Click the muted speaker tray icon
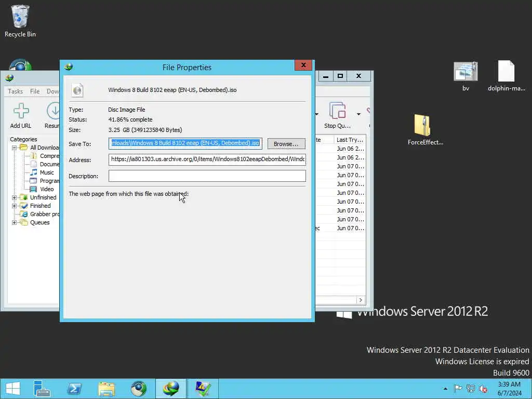This screenshot has width=532, height=399. click(483, 389)
